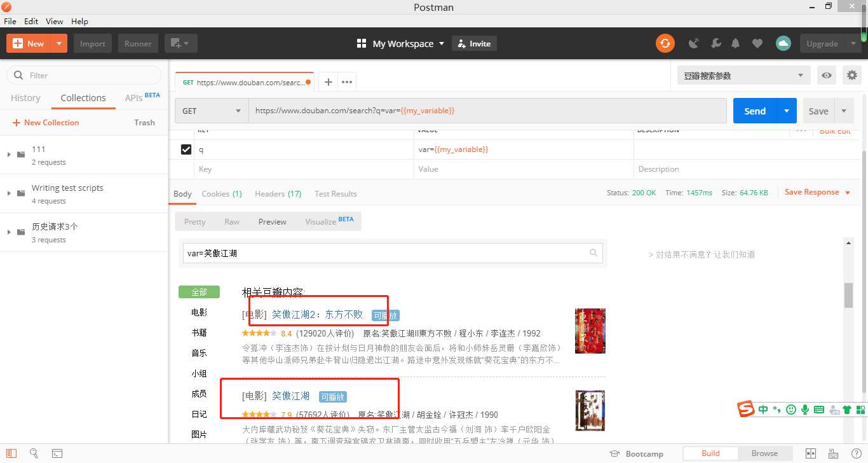Expand the 历史请求3个 collection
The image size is (868, 463).
(9, 232)
